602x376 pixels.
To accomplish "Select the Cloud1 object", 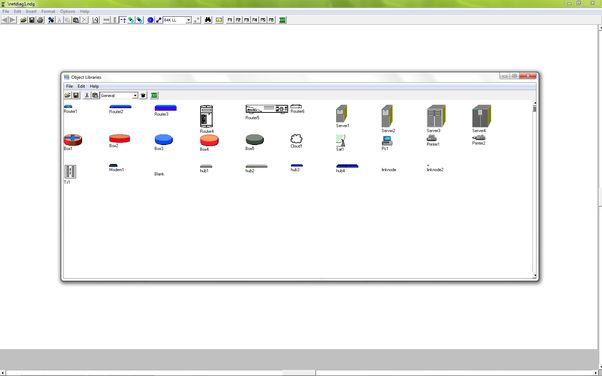I will [x=296, y=139].
